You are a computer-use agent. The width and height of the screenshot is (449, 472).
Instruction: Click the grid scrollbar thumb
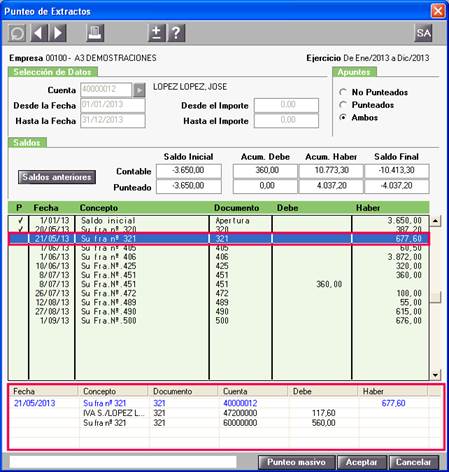(x=435, y=297)
